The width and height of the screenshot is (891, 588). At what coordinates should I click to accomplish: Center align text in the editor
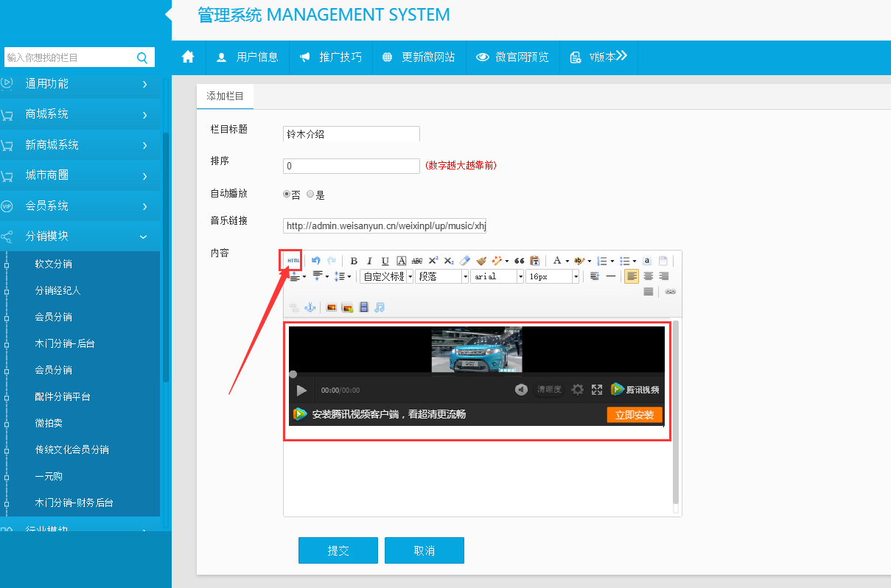pos(649,276)
